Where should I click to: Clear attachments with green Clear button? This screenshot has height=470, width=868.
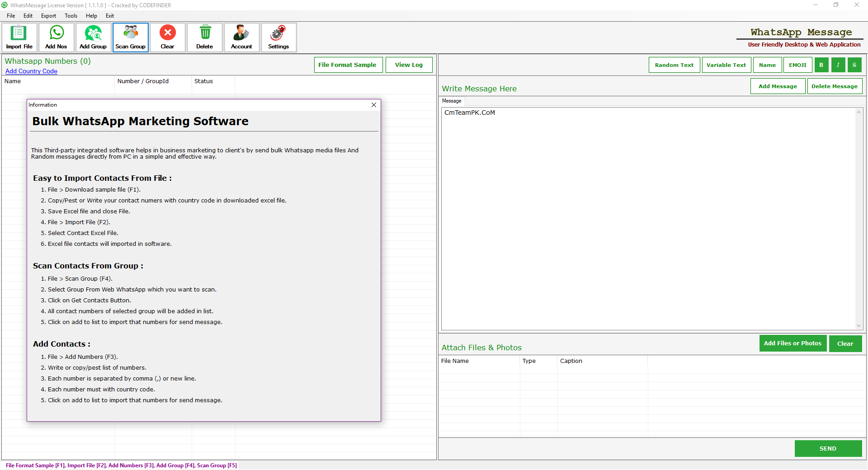(845, 343)
